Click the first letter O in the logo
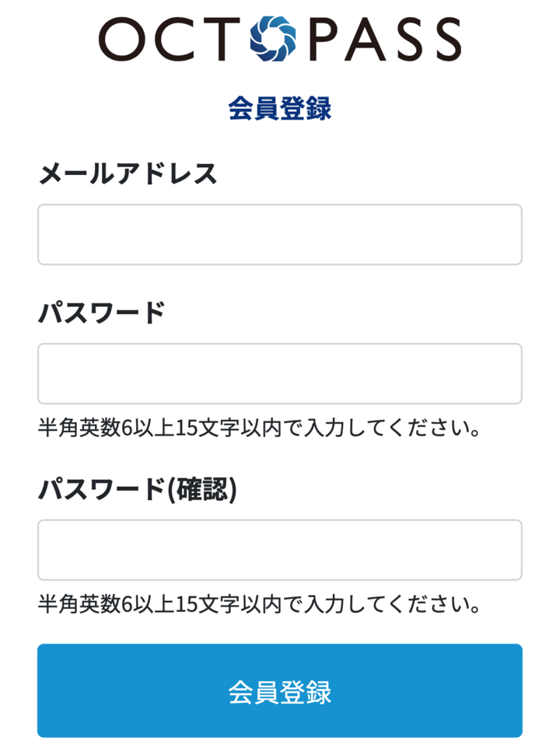560x748 pixels. (124, 39)
